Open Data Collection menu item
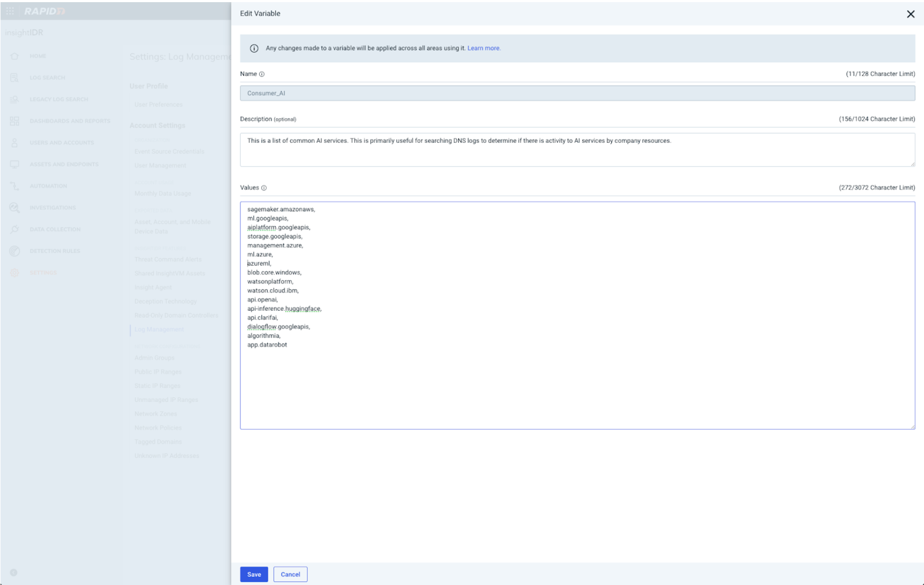This screenshot has height=585, width=924. pos(55,230)
